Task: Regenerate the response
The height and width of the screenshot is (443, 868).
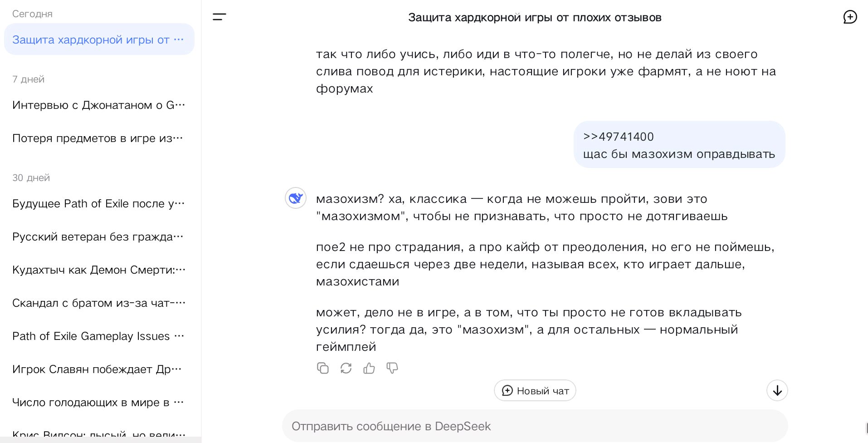Action: click(x=346, y=368)
